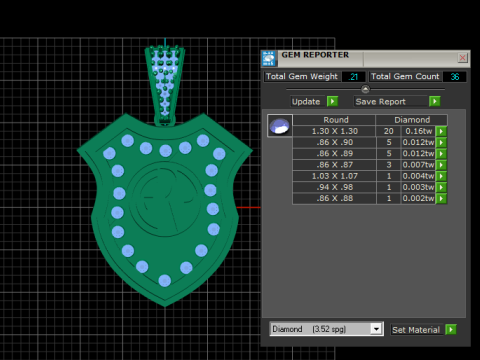
Task: Click the 0.007tw weight cell
Action: (418, 165)
